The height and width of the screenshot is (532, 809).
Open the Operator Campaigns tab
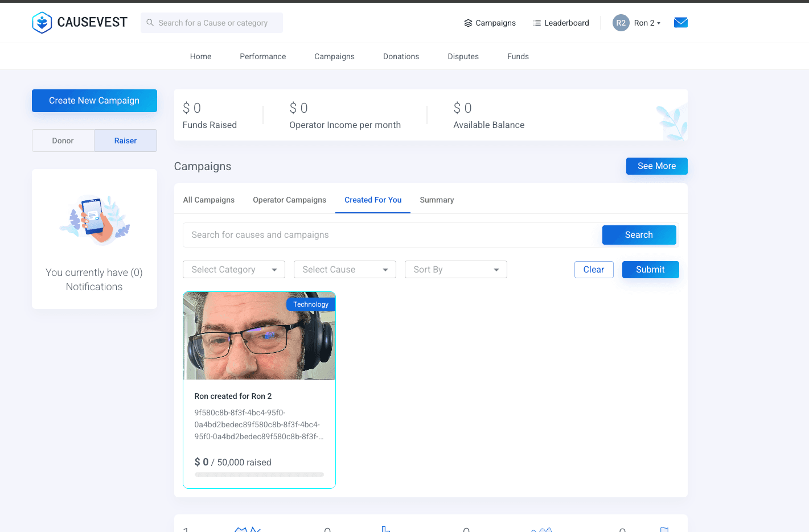click(x=290, y=200)
